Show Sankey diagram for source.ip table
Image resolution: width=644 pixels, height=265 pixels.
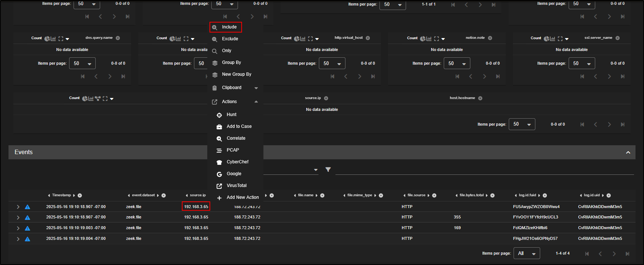click(x=98, y=98)
